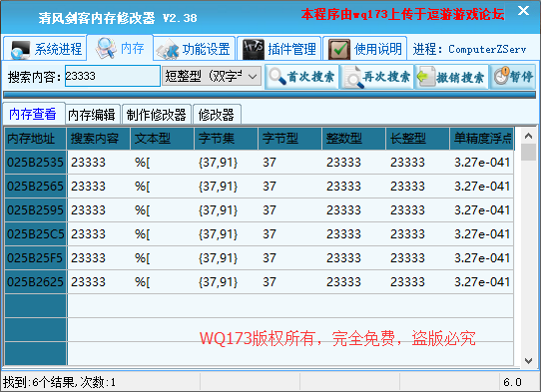Click the 撤销搜索 button
This screenshot has height=392, width=541.
(451, 77)
